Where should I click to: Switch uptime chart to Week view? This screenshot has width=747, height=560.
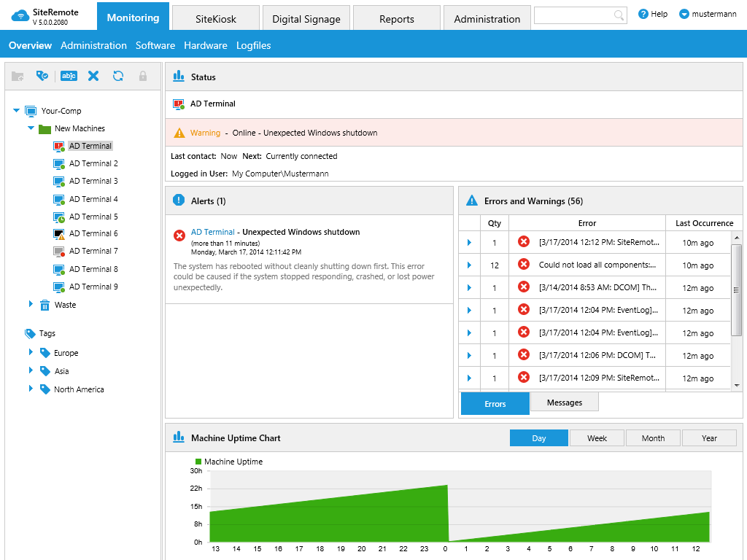pyautogui.click(x=597, y=438)
